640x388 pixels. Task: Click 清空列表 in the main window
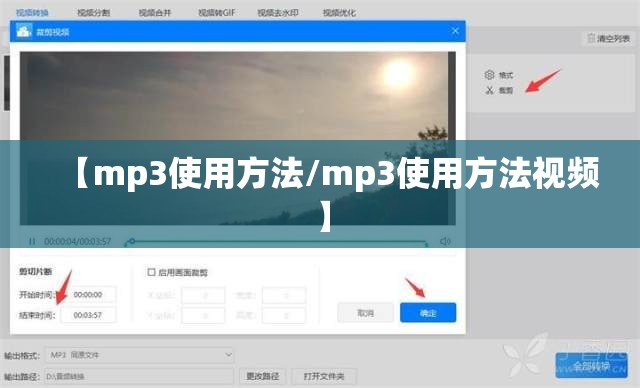608,39
